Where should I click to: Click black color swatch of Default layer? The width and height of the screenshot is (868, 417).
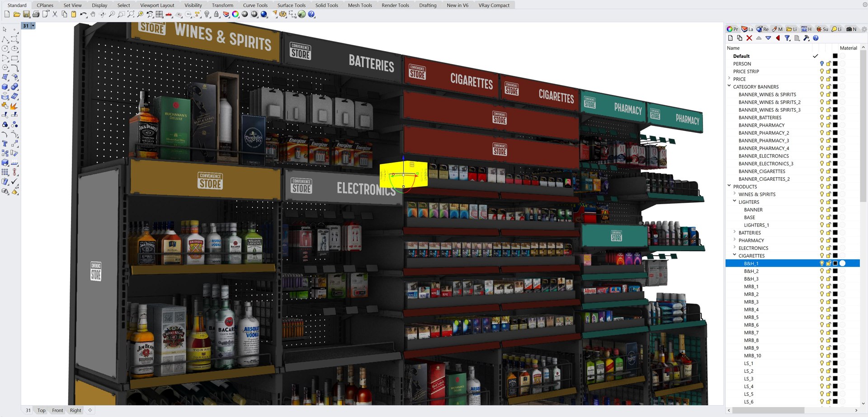click(x=835, y=56)
